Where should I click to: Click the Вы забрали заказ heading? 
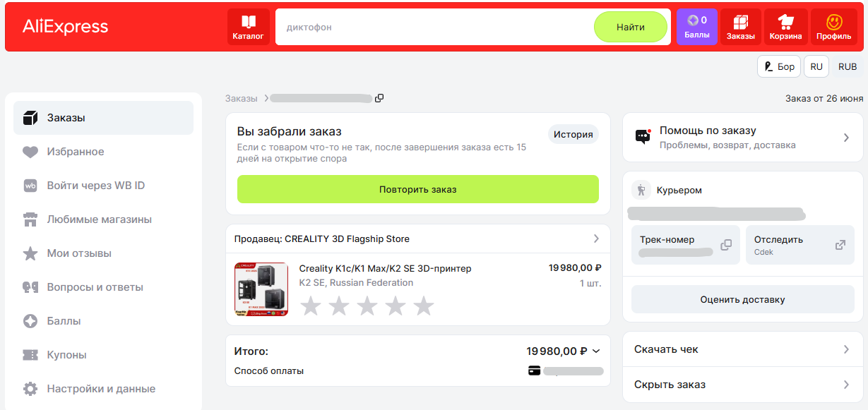(290, 132)
